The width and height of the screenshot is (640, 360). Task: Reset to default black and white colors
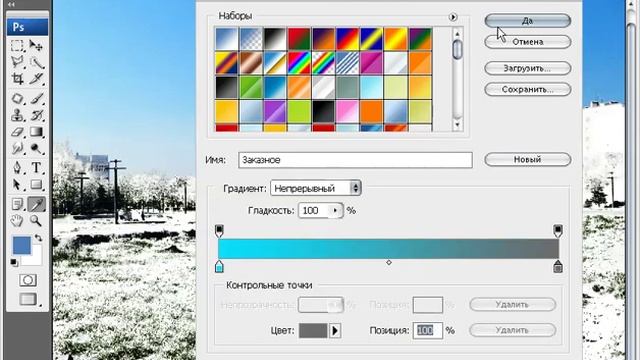tap(14, 262)
